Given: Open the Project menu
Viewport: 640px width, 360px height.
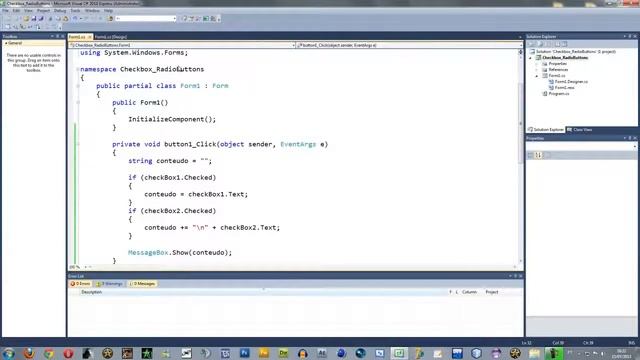Looking at the screenshot, I should [x=43, y=11].
